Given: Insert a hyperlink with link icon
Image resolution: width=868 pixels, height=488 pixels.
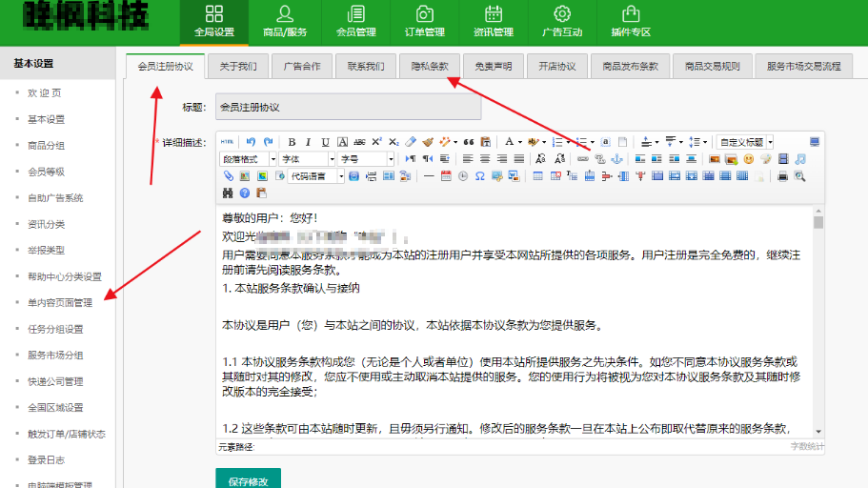Looking at the screenshot, I should click(x=583, y=159).
